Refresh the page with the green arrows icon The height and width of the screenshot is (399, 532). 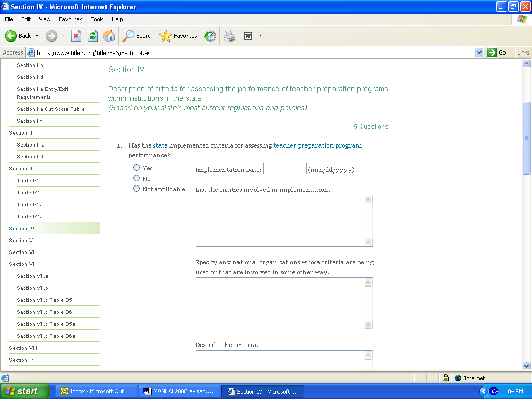coord(92,36)
